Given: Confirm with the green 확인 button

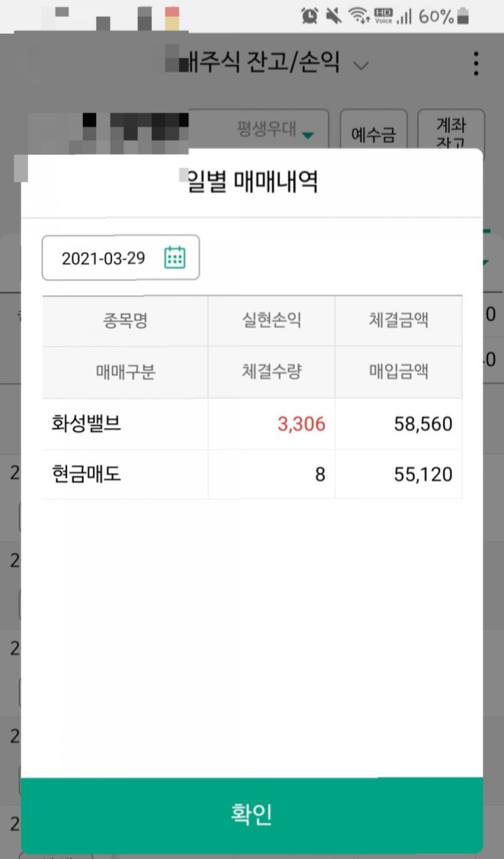Looking at the screenshot, I should point(252,814).
